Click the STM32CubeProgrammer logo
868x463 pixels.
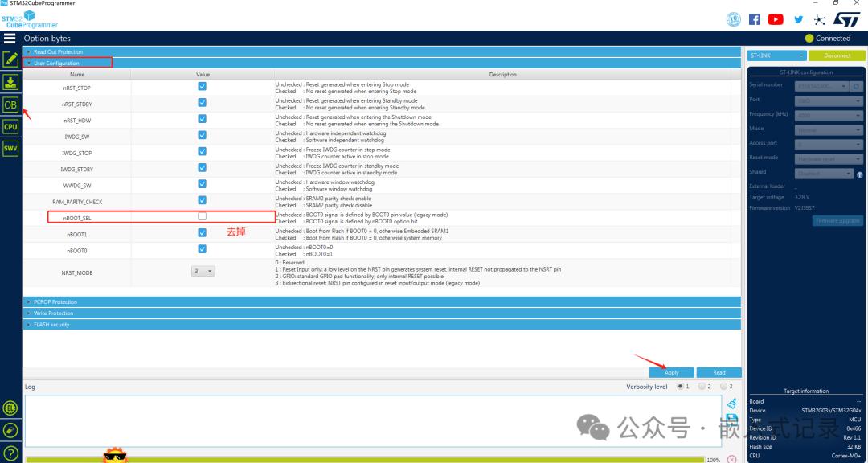tap(30, 19)
